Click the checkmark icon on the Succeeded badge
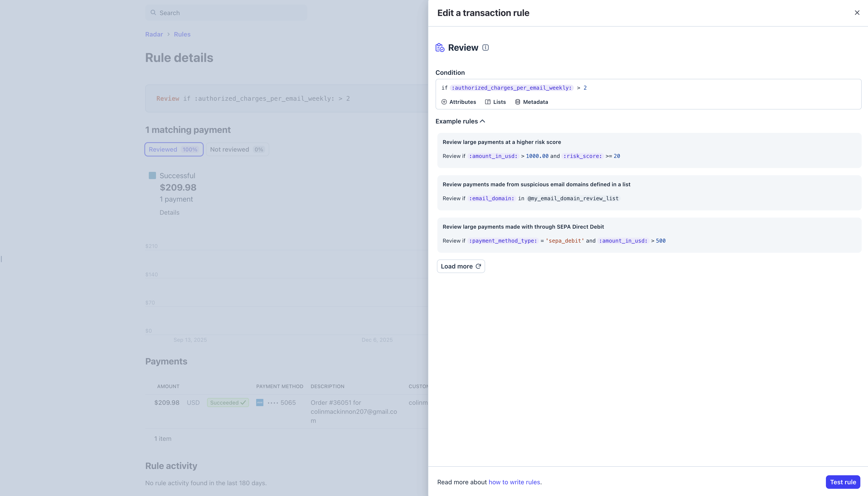The height and width of the screenshot is (496, 868). tap(243, 402)
